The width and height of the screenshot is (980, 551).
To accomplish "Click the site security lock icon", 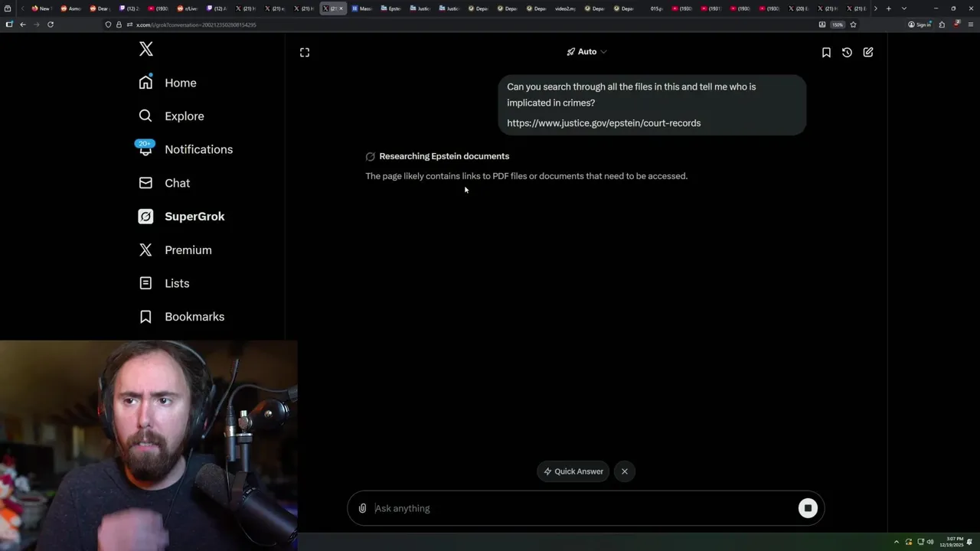I will click(118, 24).
